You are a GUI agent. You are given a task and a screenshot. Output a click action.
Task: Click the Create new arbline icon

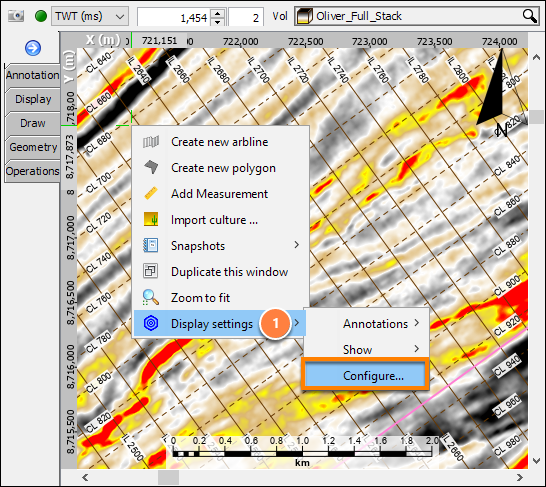point(151,142)
